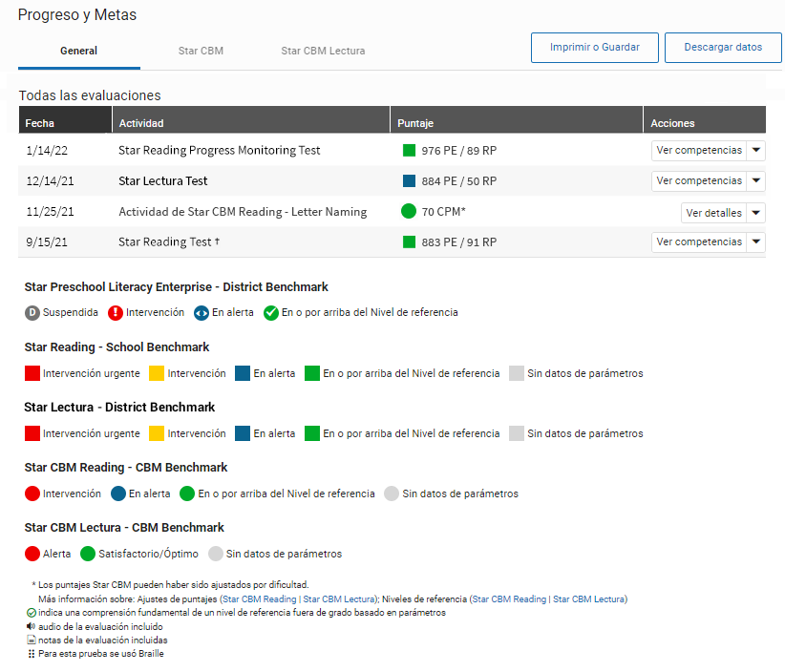Viewport: 785px width, 672px height.
Task: Click the audio speaker footnote icon
Action: 32,626
